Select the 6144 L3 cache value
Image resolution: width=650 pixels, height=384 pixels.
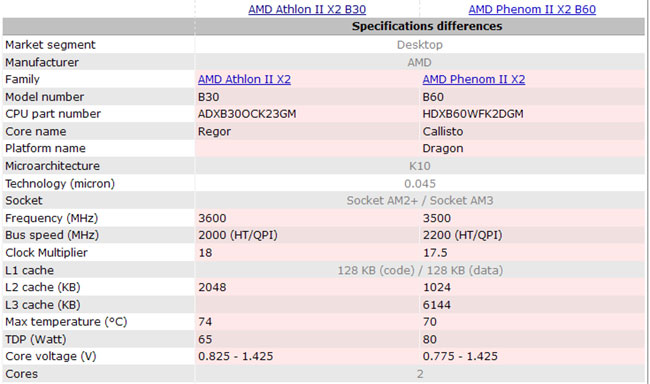(x=437, y=305)
